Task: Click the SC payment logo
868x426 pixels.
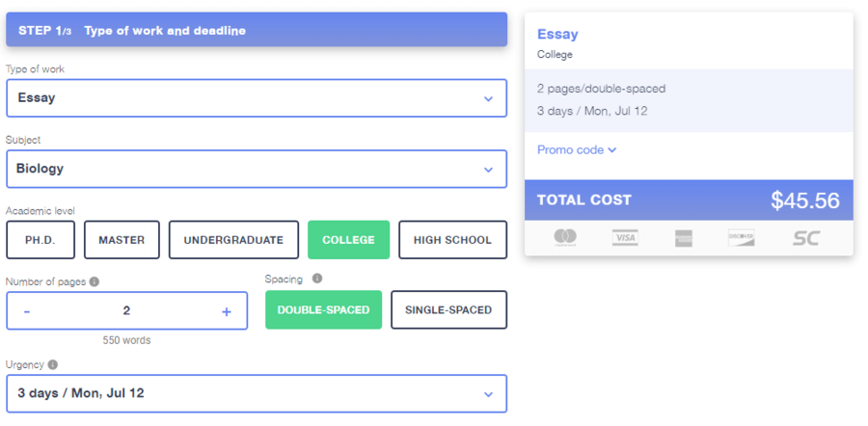Action: pos(805,238)
